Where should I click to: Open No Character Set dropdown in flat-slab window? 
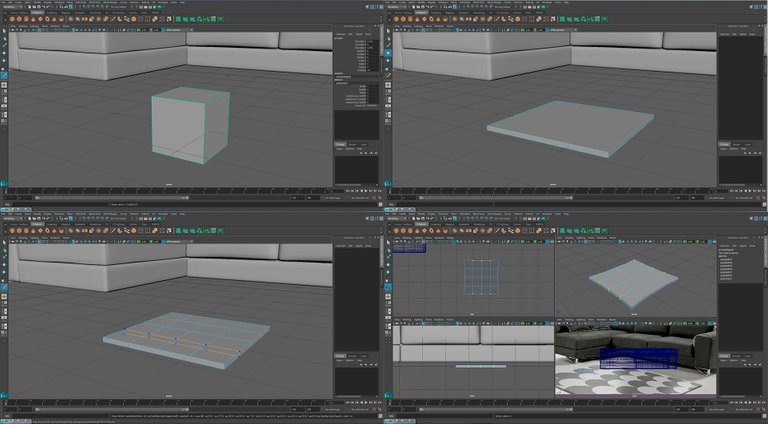[742, 198]
